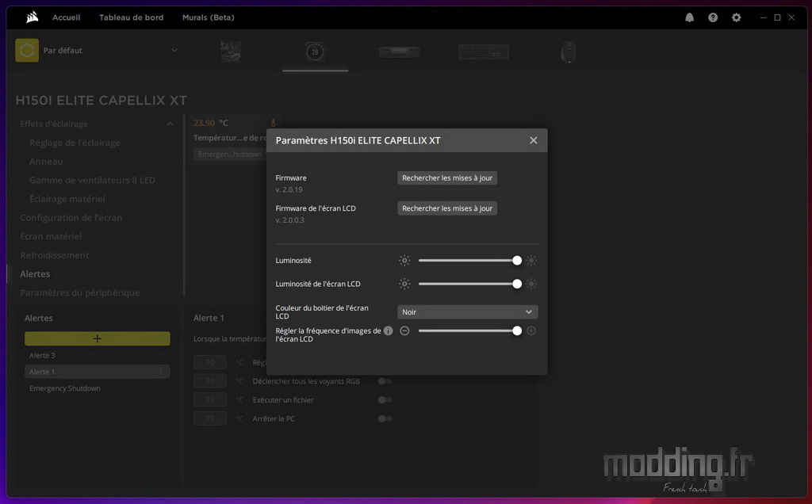Screen dimensions: 812x504
Task: Go to the Accueil tab
Action: 67,17
